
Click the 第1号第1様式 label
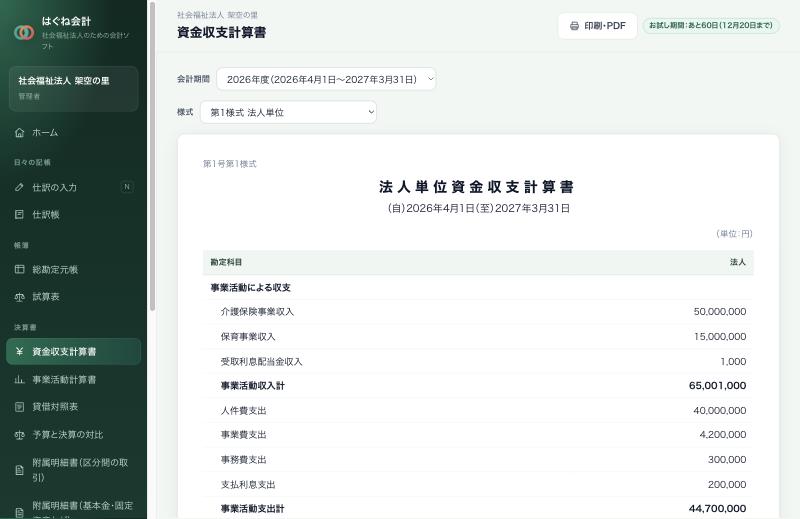230,164
